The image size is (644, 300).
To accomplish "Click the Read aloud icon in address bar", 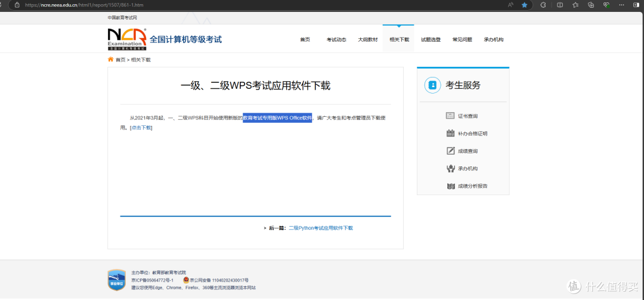I will (x=511, y=5).
